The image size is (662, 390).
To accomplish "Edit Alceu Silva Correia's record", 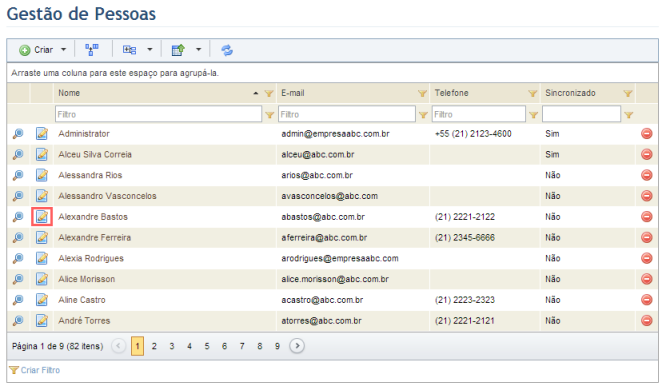I will [x=41, y=154].
